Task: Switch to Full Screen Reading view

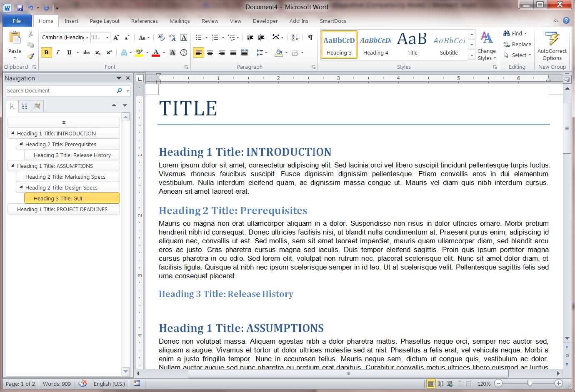Action: coord(440,384)
